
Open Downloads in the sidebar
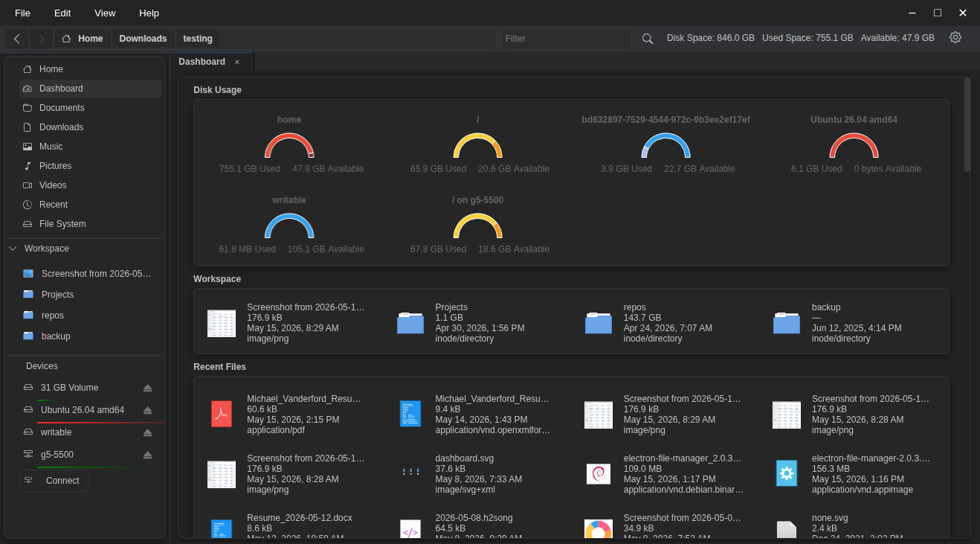tap(90, 127)
